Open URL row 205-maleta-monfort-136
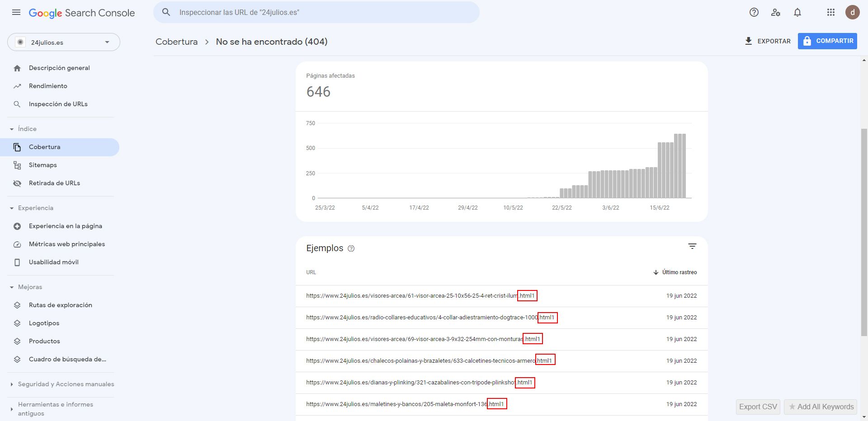 coord(501,404)
